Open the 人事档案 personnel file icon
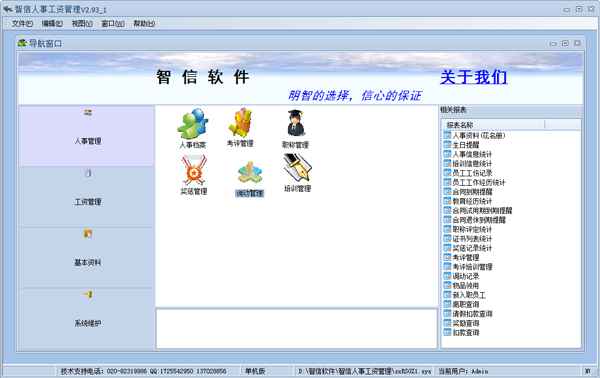This screenshot has height=378, width=600. coord(193,129)
